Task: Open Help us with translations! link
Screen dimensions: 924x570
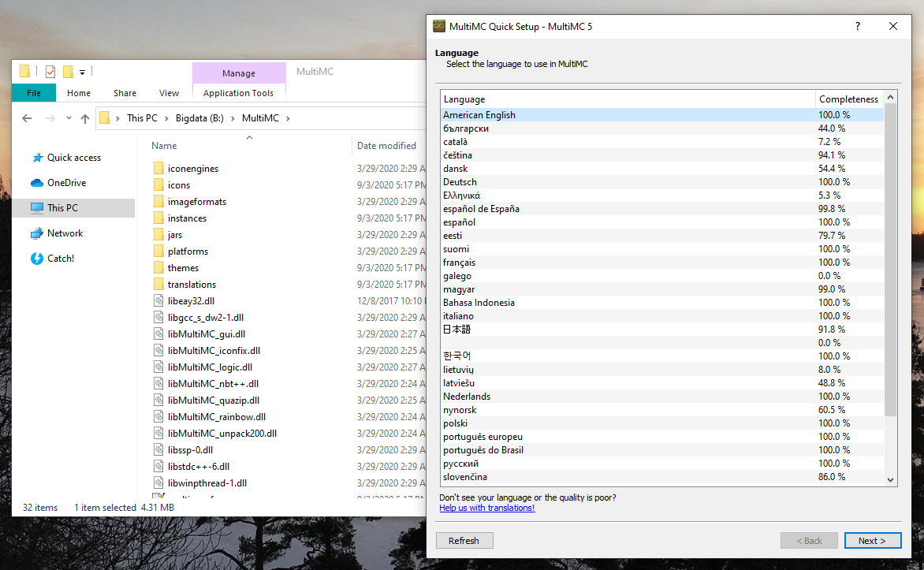Action: point(486,508)
